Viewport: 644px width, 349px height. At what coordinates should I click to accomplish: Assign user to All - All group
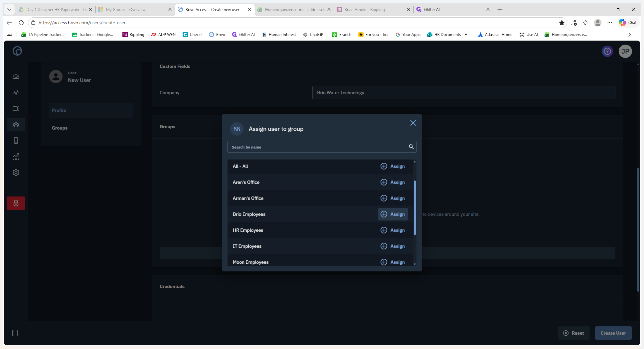coord(393,166)
